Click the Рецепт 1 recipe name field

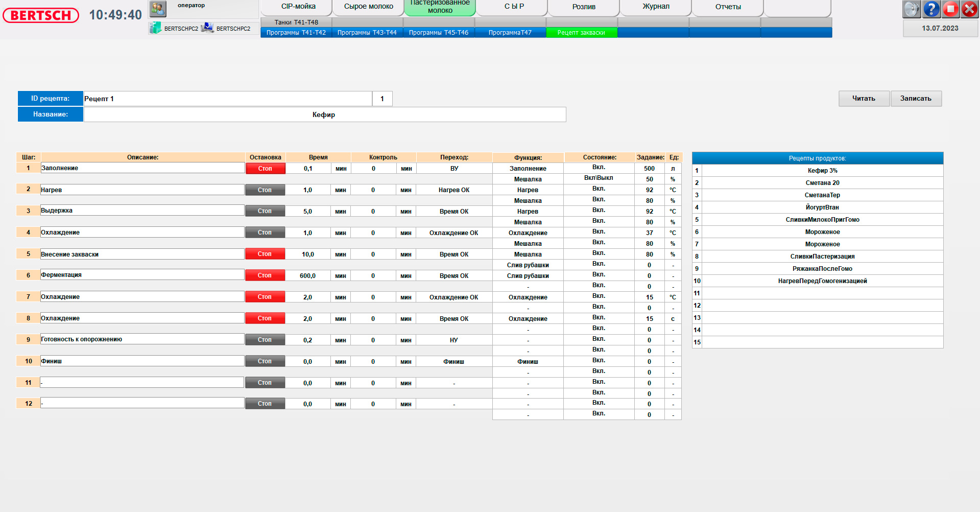point(228,99)
